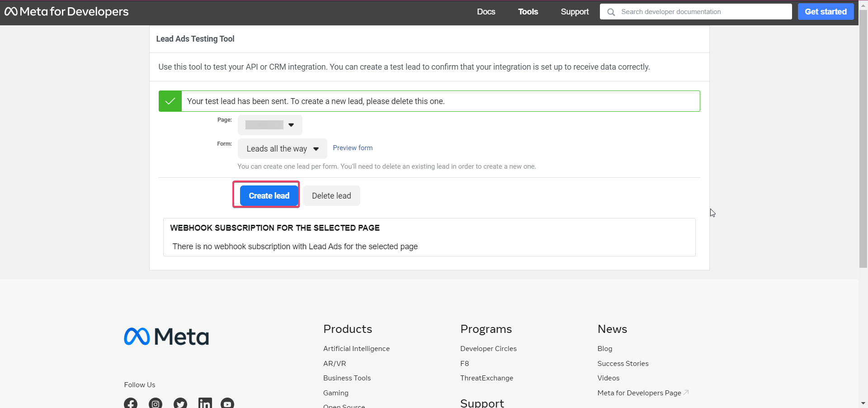Click the Support menu item
The image size is (868, 408).
click(x=575, y=11)
